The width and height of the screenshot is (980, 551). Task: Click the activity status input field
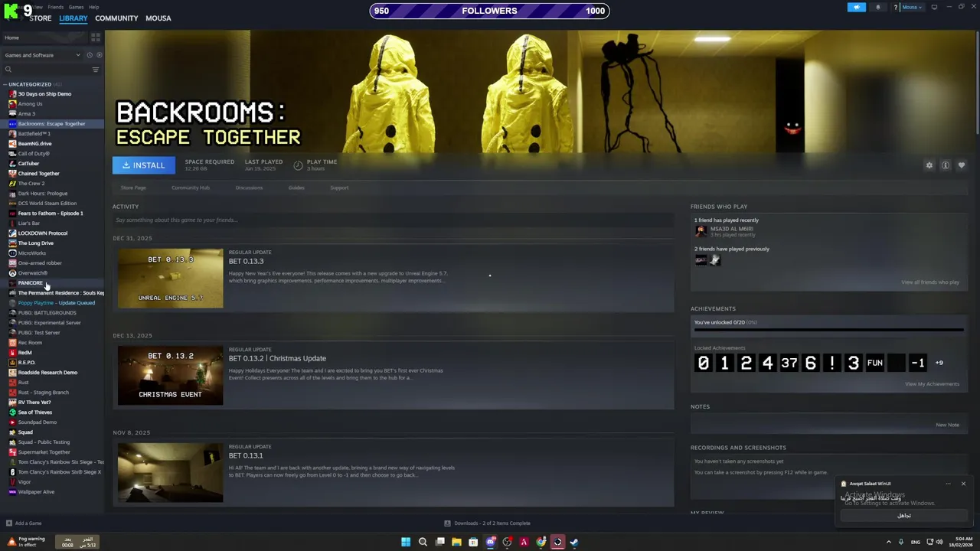coord(393,220)
